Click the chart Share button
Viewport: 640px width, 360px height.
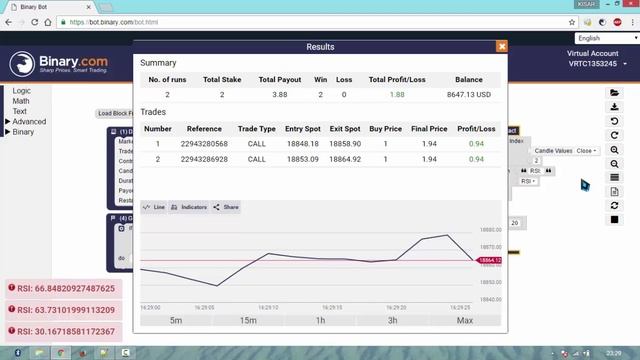tap(226, 207)
